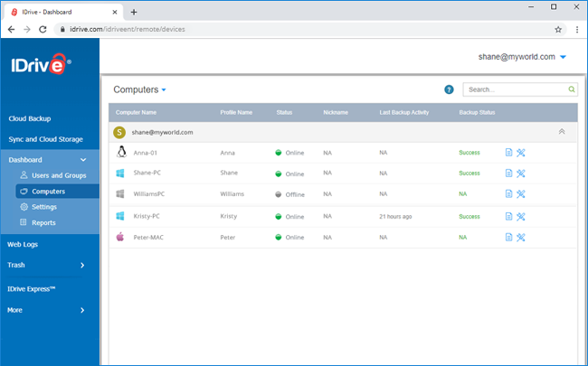Open Cloud Backup in the sidebar

coord(30,118)
